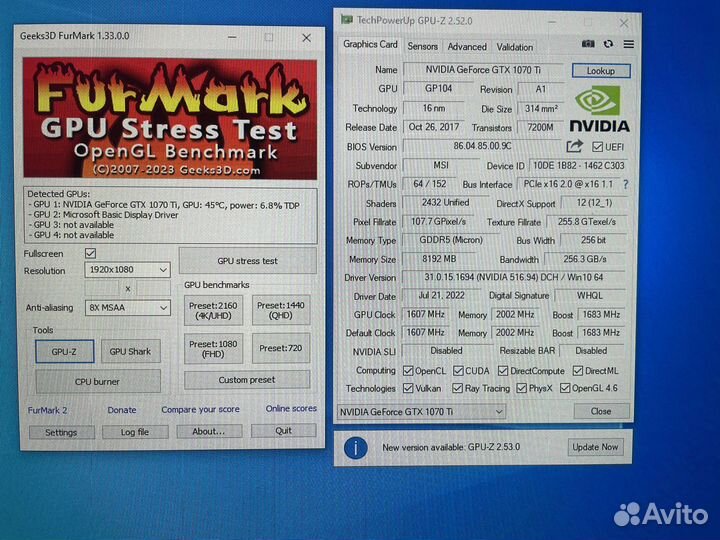This screenshot has height=540, width=720.
Task: Launch the GPU Shark tool
Action: pos(130,351)
